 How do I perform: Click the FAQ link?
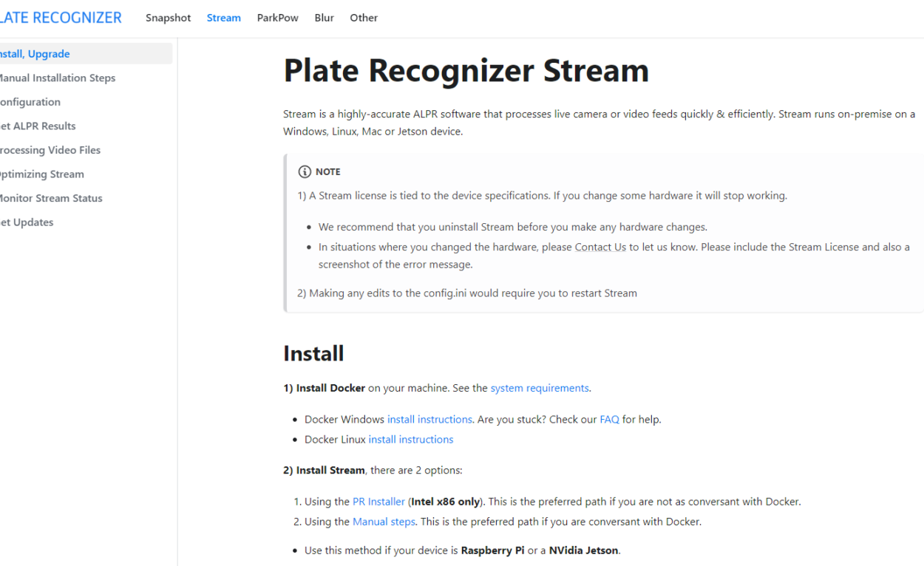[609, 419]
